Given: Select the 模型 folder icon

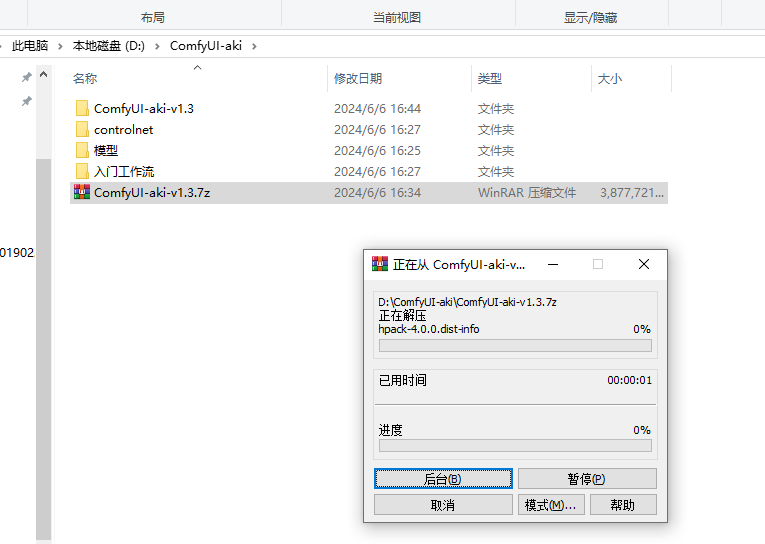Looking at the screenshot, I should pyautogui.click(x=82, y=150).
